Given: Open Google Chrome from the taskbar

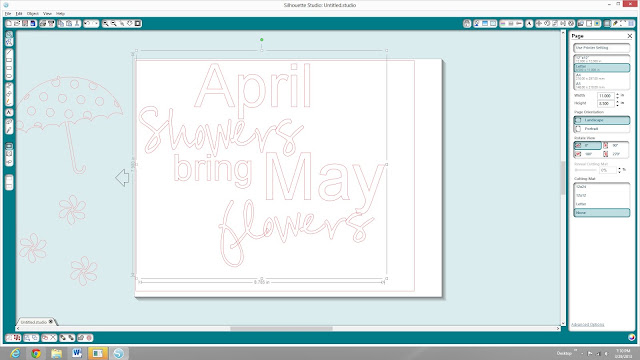Looking at the screenshot, I should (36, 353).
